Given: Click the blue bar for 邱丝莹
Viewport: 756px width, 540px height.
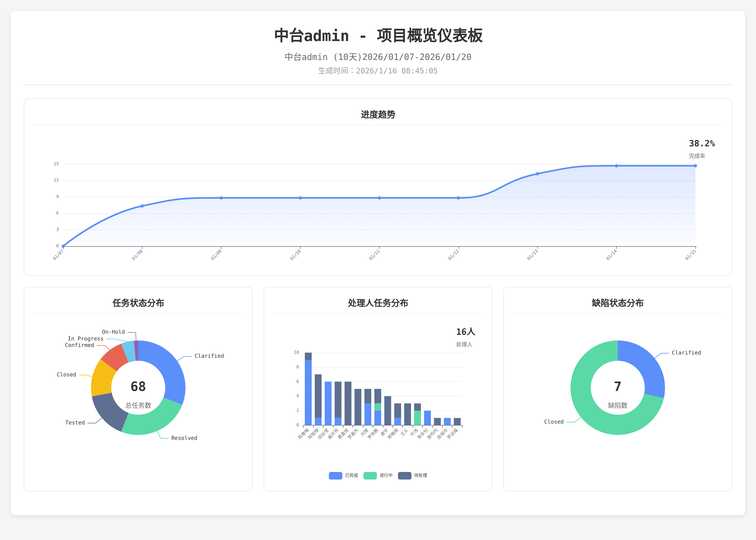Looking at the screenshot, I should [328, 403].
